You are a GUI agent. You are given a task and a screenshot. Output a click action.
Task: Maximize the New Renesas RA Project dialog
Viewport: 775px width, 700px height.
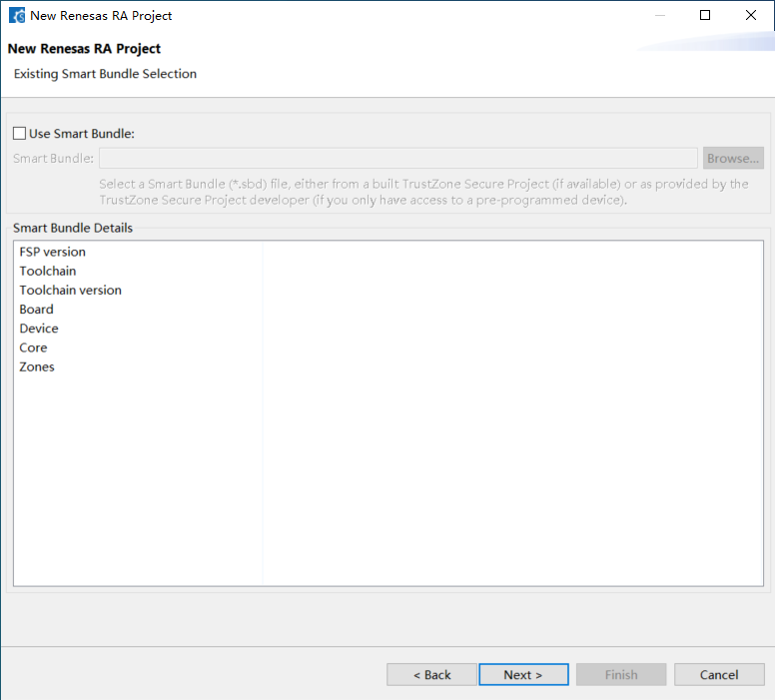pos(705,15)
